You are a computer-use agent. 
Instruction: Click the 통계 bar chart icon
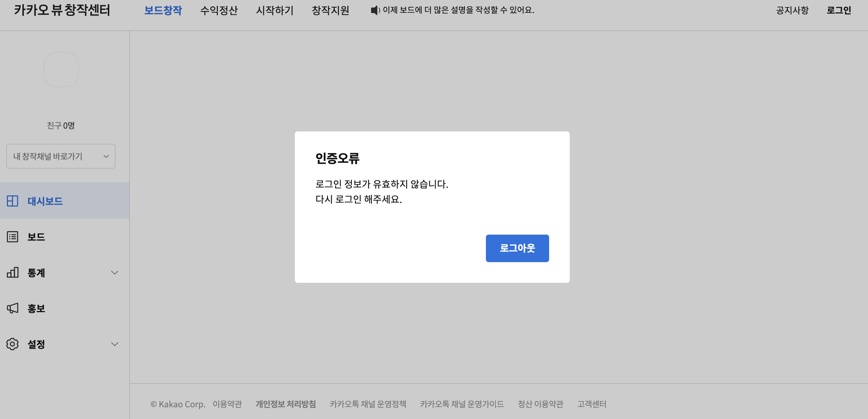[x=12, y=272]
